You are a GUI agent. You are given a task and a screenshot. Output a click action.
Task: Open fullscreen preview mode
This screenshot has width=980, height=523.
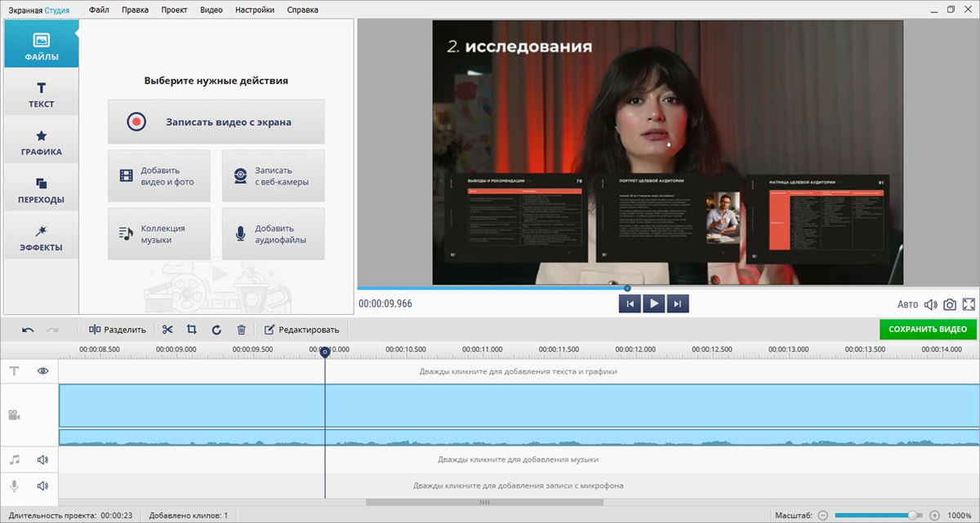969,304
